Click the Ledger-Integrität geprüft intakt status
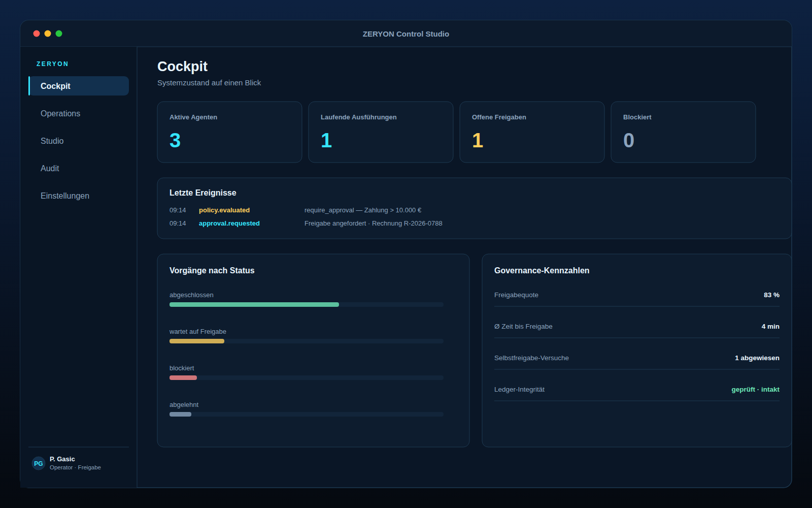The height and width of the screenshot is (508, 812). pyautogui.click(x=755, y=390)
